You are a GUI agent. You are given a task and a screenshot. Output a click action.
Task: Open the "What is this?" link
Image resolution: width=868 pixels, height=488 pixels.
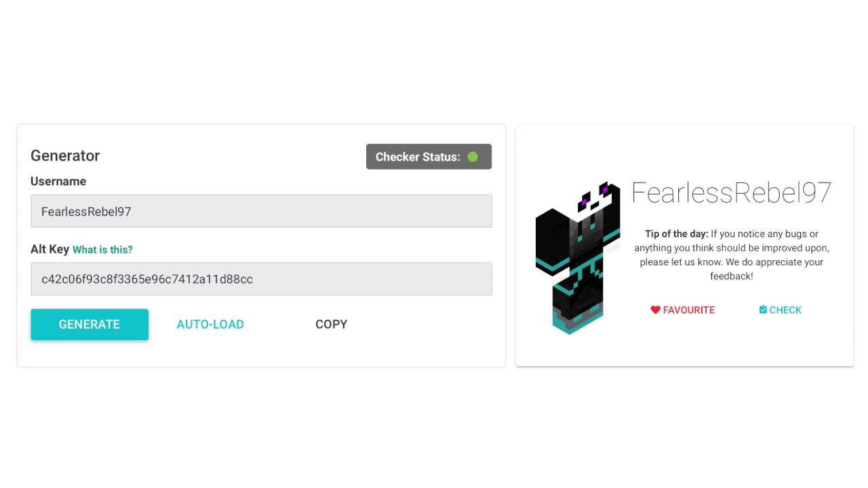pyautogui.click(x=102, y=249)
